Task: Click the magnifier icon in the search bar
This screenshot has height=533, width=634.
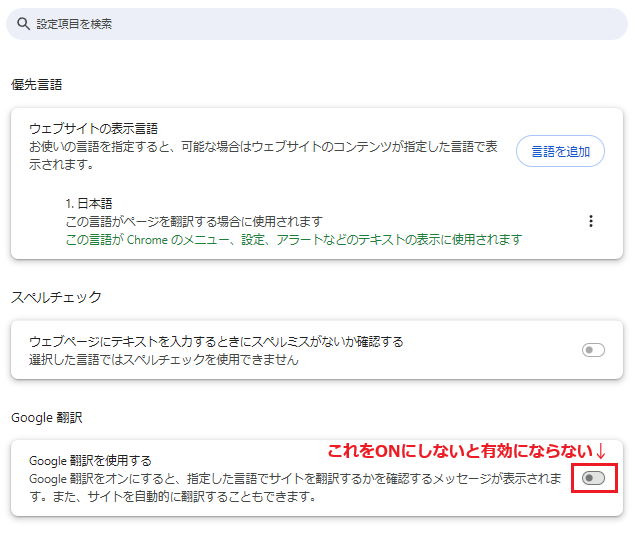Action: tap(23, 24)
